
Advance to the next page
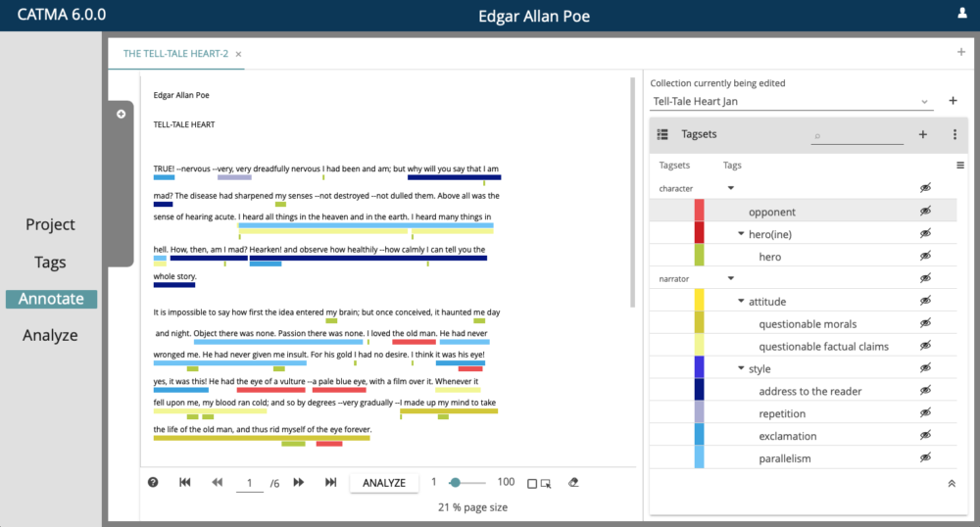click(299, 482)
